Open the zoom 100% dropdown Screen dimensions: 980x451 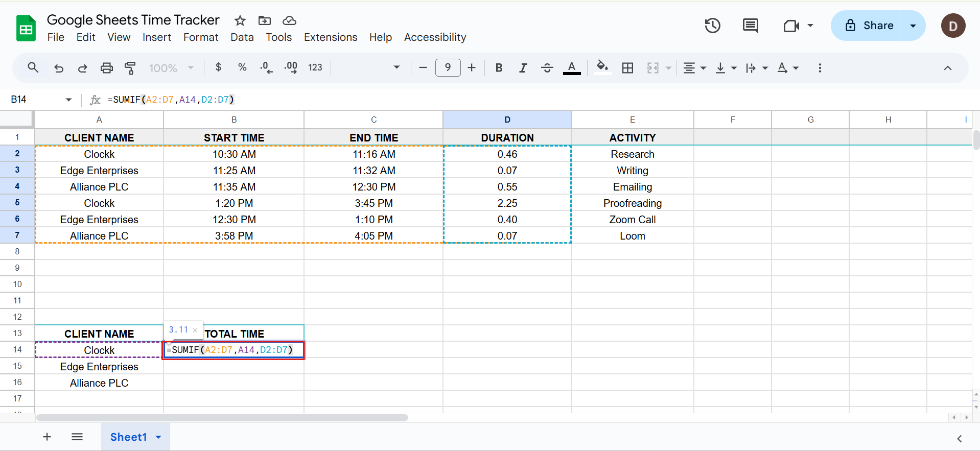coord(171,68)
